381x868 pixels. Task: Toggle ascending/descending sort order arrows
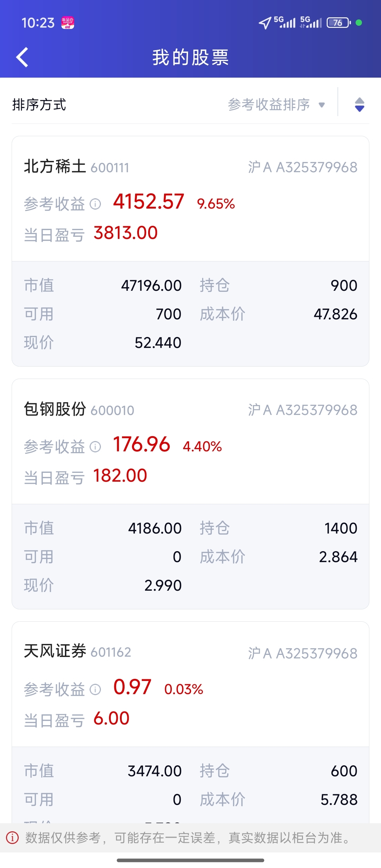(359, 105)
